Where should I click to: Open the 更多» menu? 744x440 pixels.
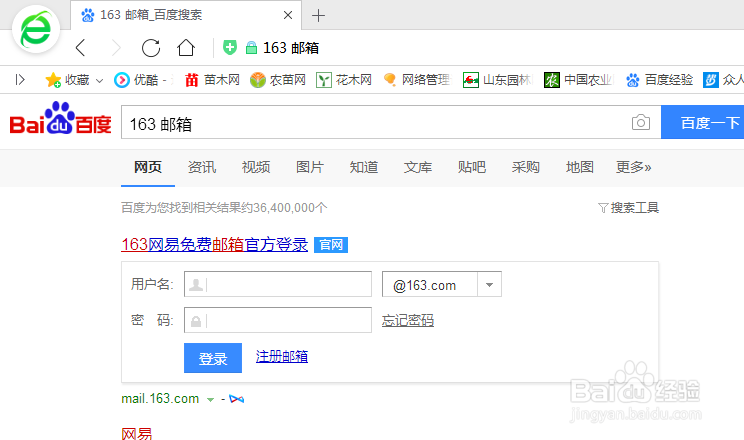[633, 167]
